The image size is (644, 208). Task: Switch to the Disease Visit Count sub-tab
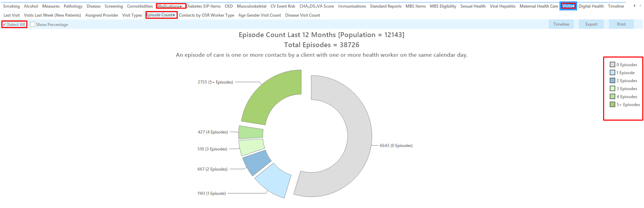302,15
